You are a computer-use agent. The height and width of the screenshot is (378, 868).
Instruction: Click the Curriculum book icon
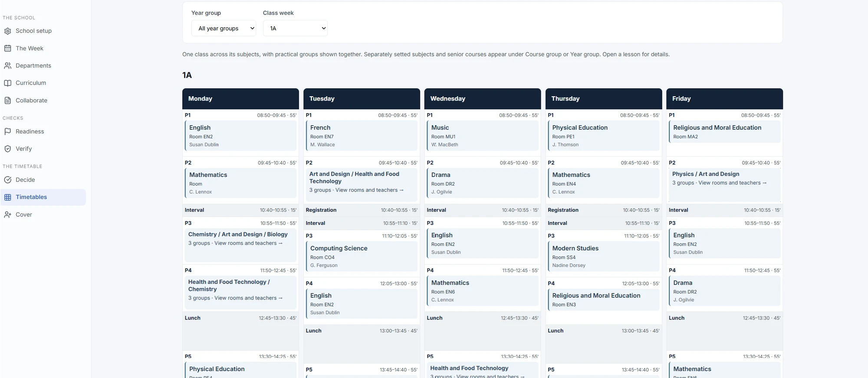[7, 83]
